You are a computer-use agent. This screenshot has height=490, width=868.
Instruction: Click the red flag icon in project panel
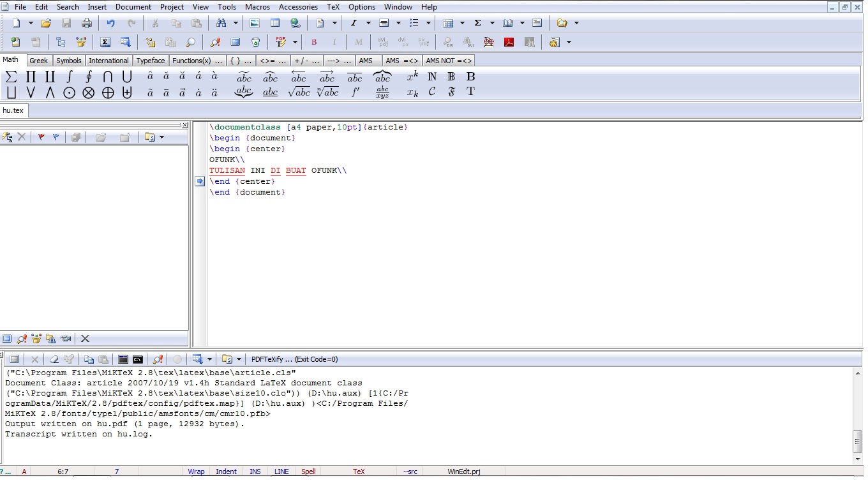pyautogui.click(x=41, y=137)
